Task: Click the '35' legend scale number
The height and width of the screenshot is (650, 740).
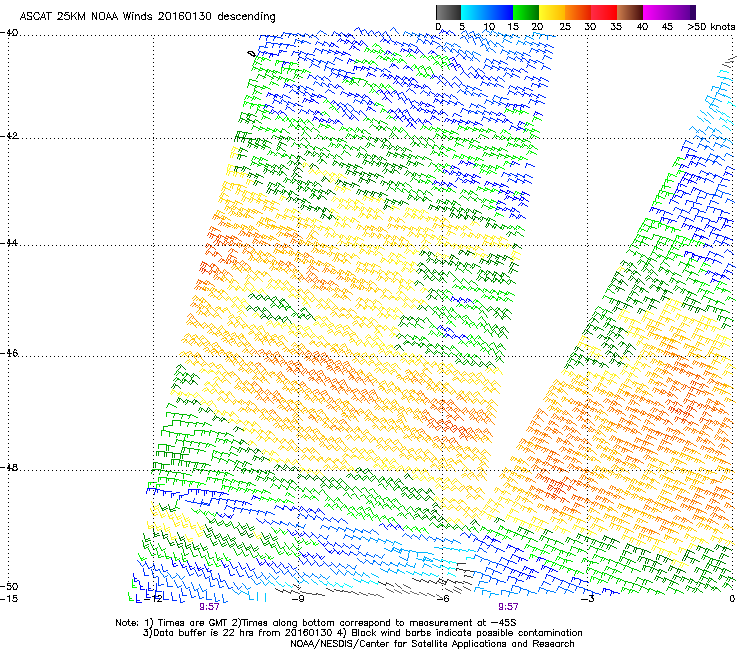Action: (x=616, y=26)
